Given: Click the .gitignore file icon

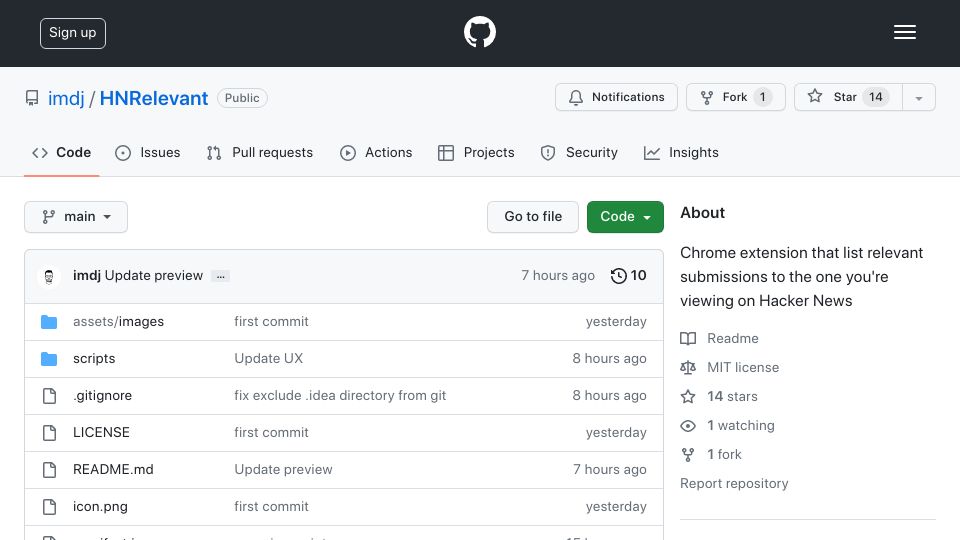Looking at the screenshot, I should pos(49,396).
